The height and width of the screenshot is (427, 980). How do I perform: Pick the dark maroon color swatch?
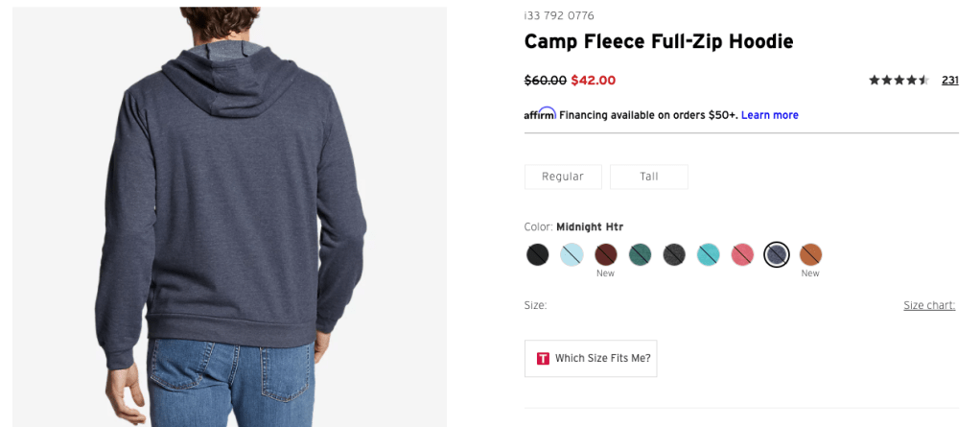click(605, 254)
